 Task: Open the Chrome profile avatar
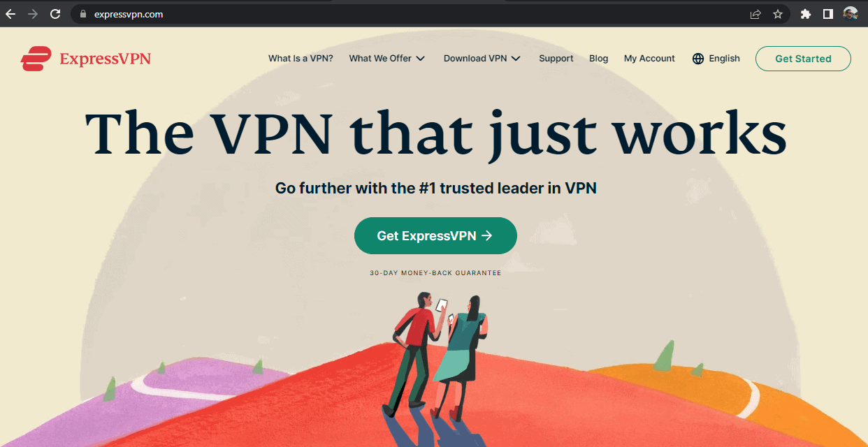[851, 14]
